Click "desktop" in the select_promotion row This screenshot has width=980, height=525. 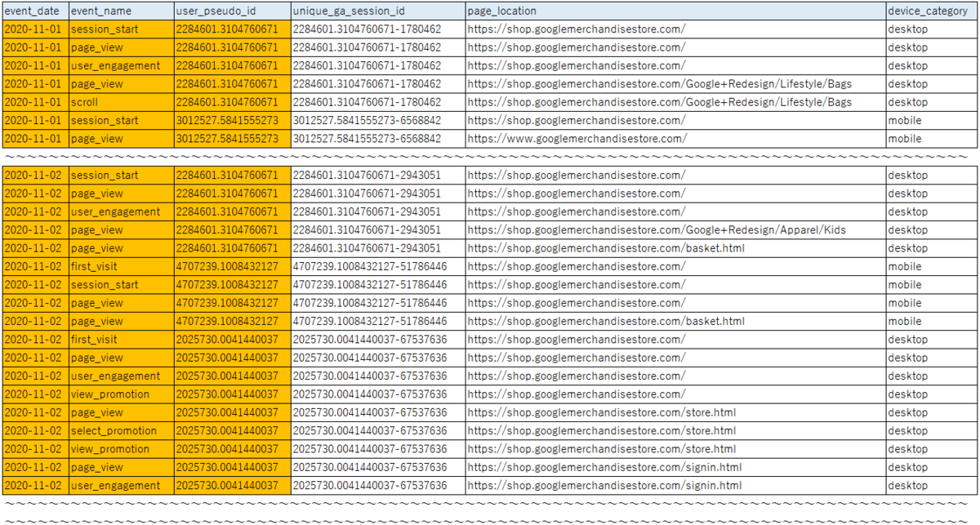932,431
